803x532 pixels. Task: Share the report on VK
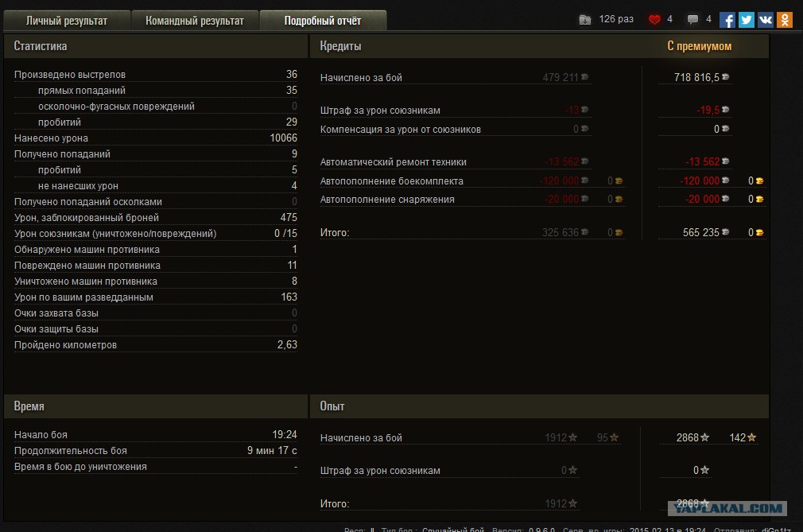coord(765,20)
